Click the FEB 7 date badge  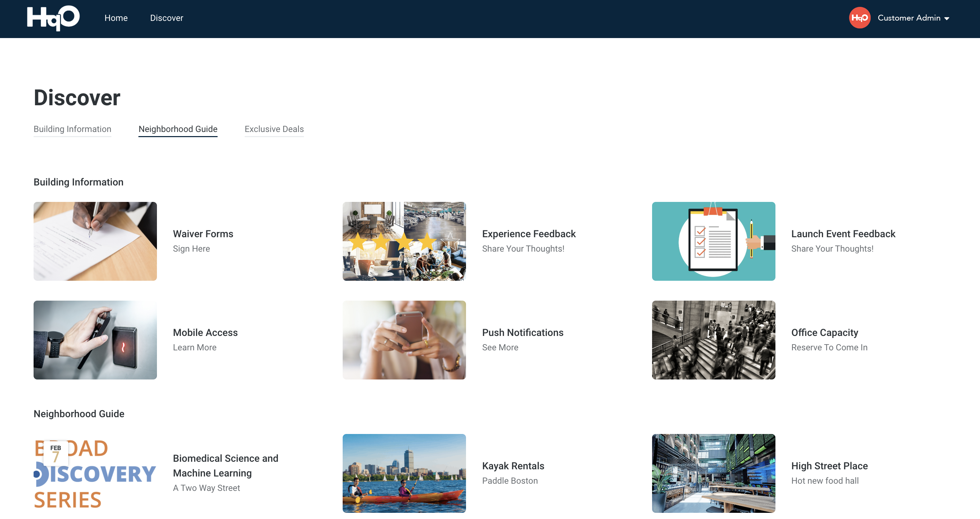tap(56, 453)
